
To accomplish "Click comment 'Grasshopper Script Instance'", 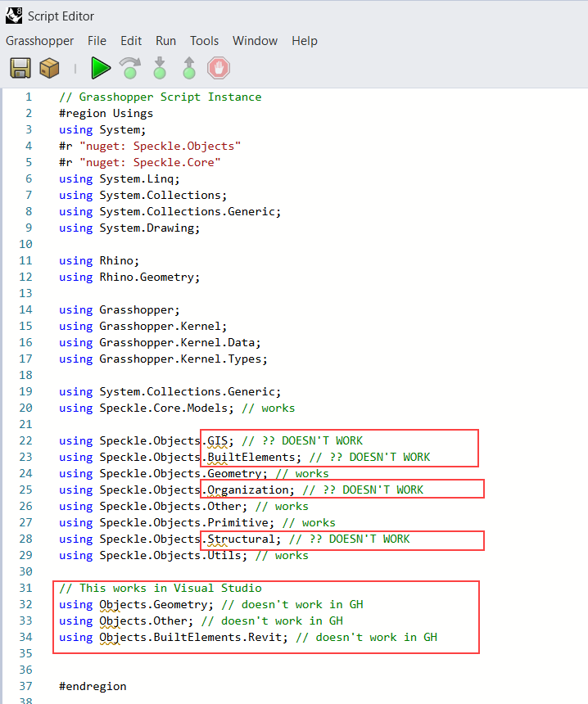I will pos(161,97).
